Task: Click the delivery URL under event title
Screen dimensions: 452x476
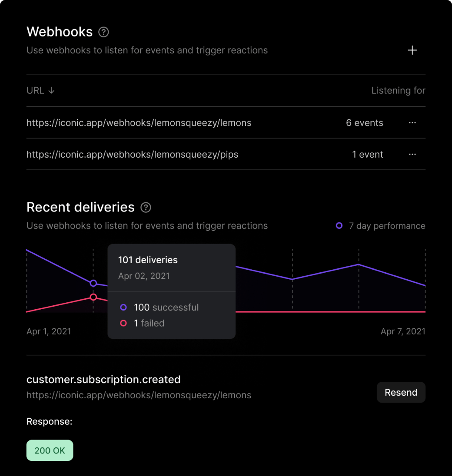Action: click(139, 395)
